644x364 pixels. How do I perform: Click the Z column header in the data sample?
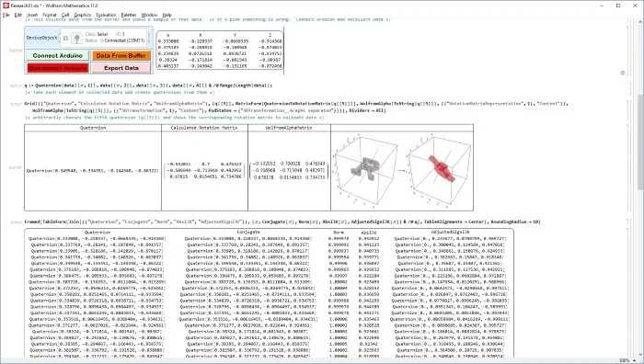click(x=270, y=35)
